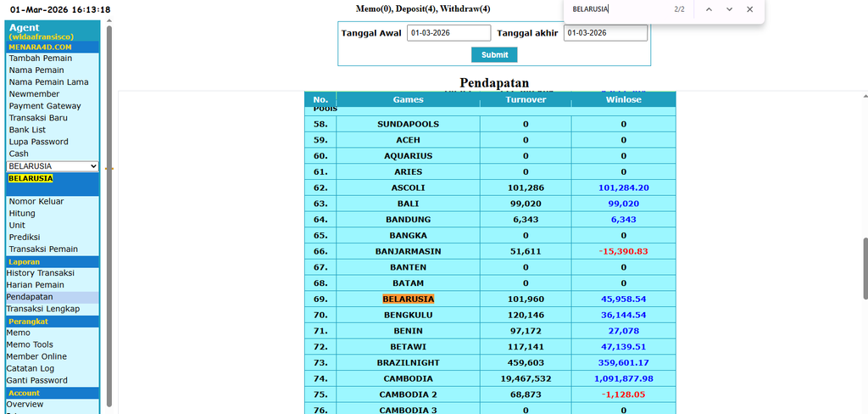Select CAMBODIA 2 winlose -1,128.05
The width and height of the screenshot is (868, 414).
pos(623,394)
